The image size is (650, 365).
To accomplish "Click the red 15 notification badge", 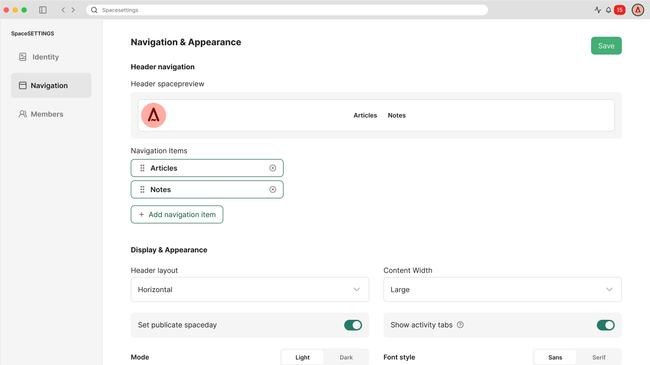I will pos(620,10).
